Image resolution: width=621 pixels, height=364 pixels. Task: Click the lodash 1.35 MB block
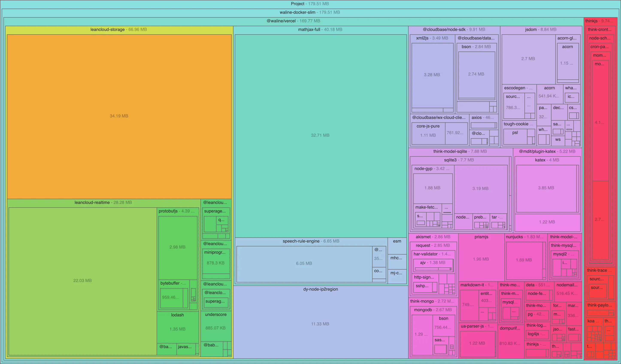177,329
